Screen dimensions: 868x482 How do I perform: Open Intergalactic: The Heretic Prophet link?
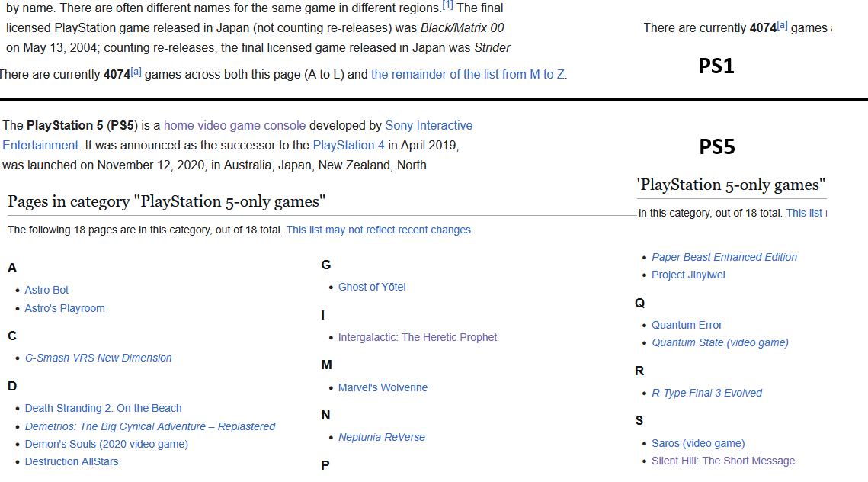pyautogui.click(x=418, y=337)
